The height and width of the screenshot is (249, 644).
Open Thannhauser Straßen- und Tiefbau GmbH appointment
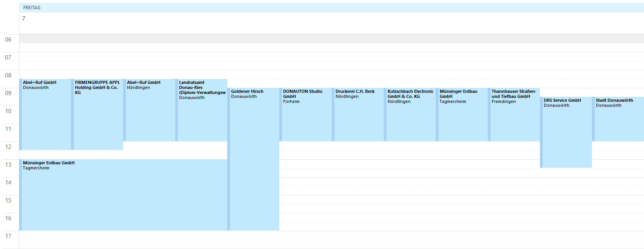click(x=514, y=114)
